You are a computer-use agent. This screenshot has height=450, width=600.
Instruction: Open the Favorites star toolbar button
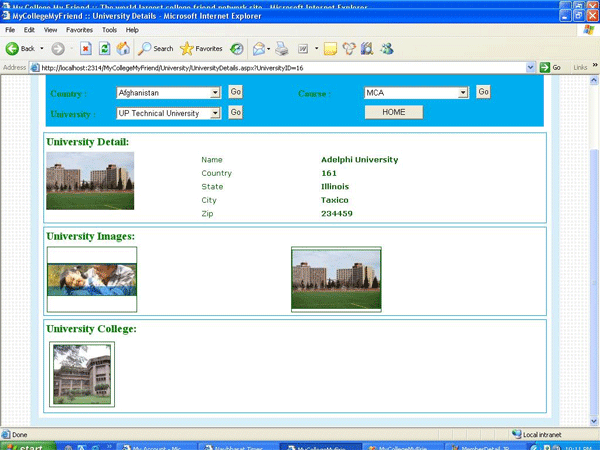coord(201,49)
